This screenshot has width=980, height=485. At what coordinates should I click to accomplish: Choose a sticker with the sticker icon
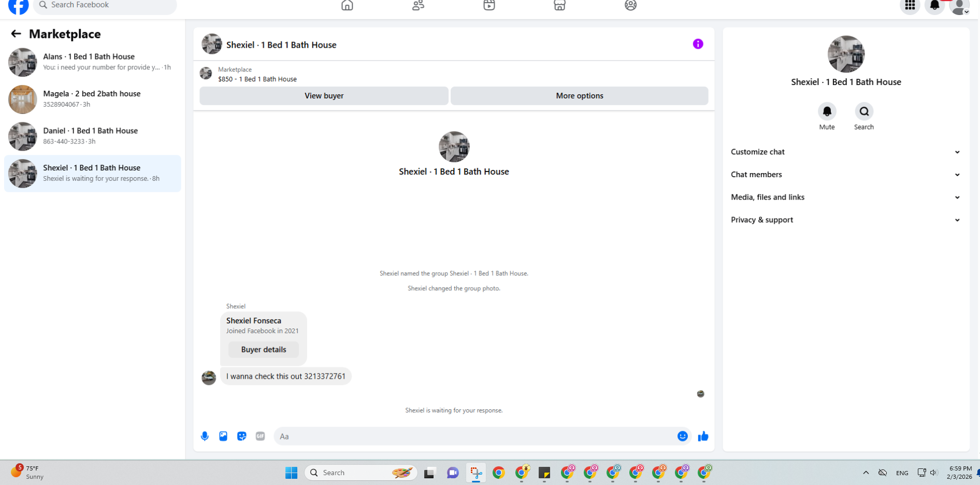coord(242,436)
